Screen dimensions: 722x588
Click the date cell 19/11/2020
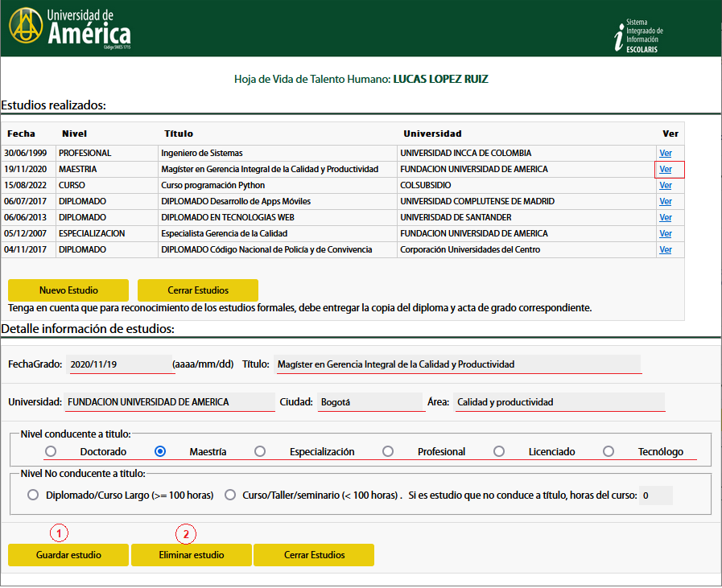click(28, 169)
